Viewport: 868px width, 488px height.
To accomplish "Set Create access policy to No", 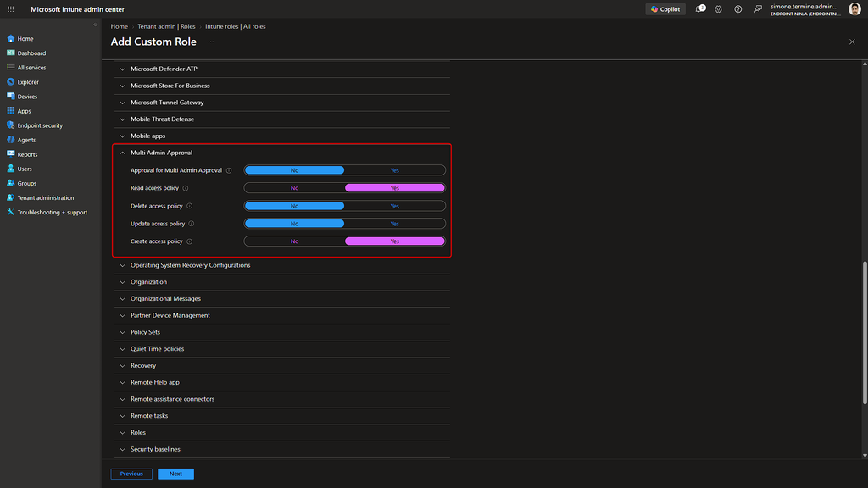I will (x=294, y=241).
